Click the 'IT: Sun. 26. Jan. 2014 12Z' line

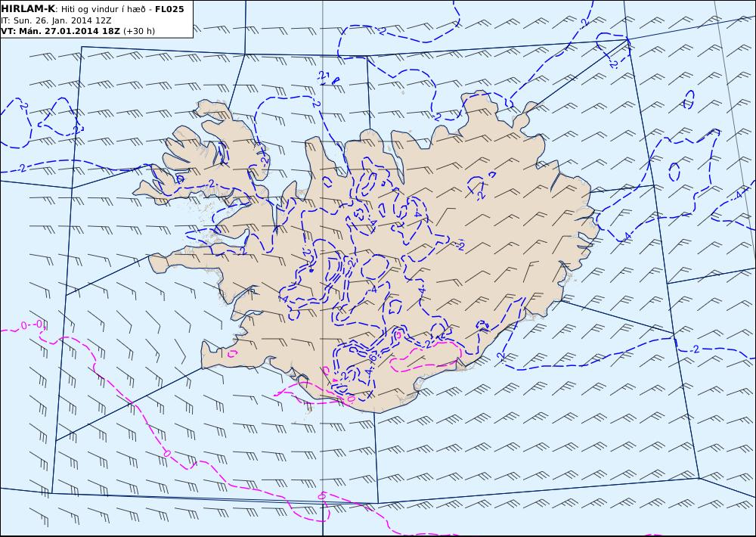[57, 20]
